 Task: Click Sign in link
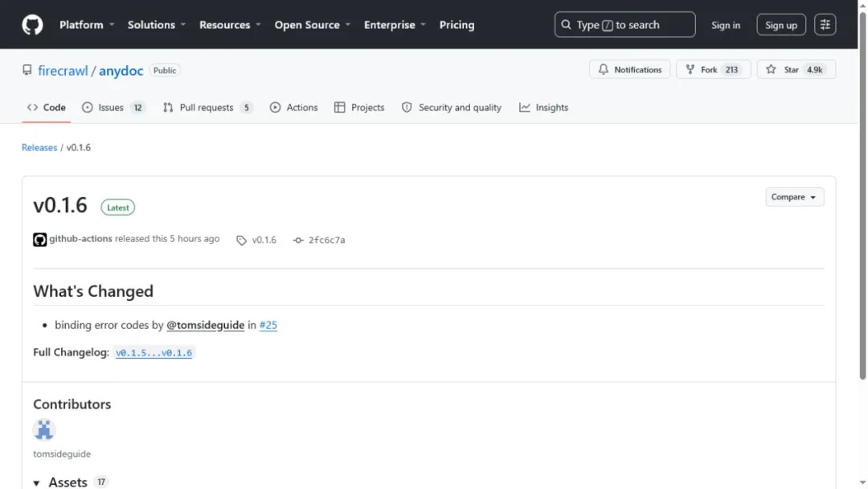(x=725, y=25)
